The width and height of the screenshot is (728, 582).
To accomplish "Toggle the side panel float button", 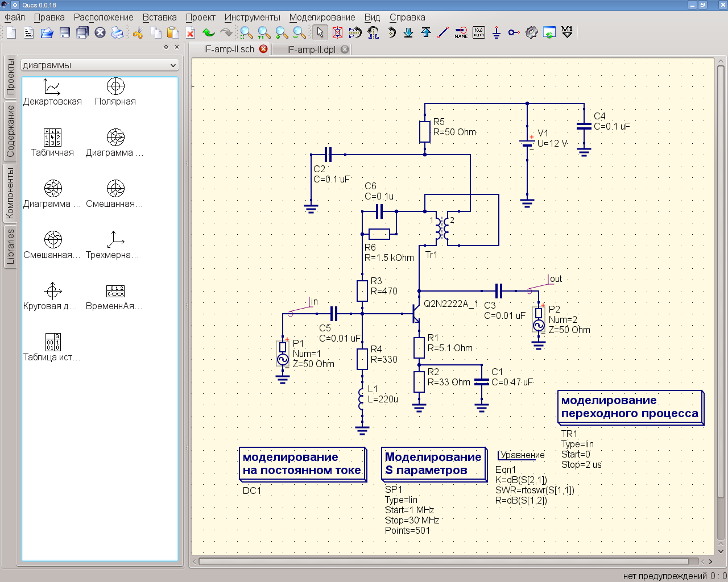I will click(166, 47).
